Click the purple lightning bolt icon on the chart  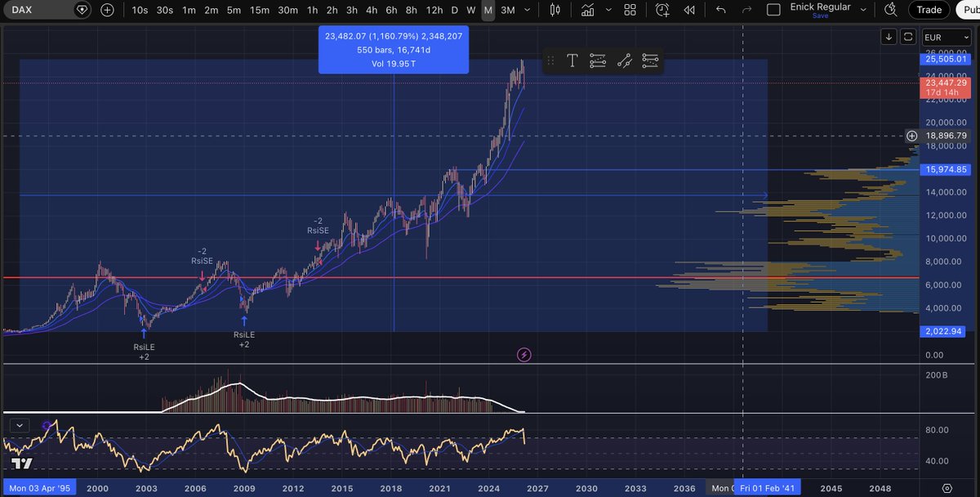coord(524,355)
